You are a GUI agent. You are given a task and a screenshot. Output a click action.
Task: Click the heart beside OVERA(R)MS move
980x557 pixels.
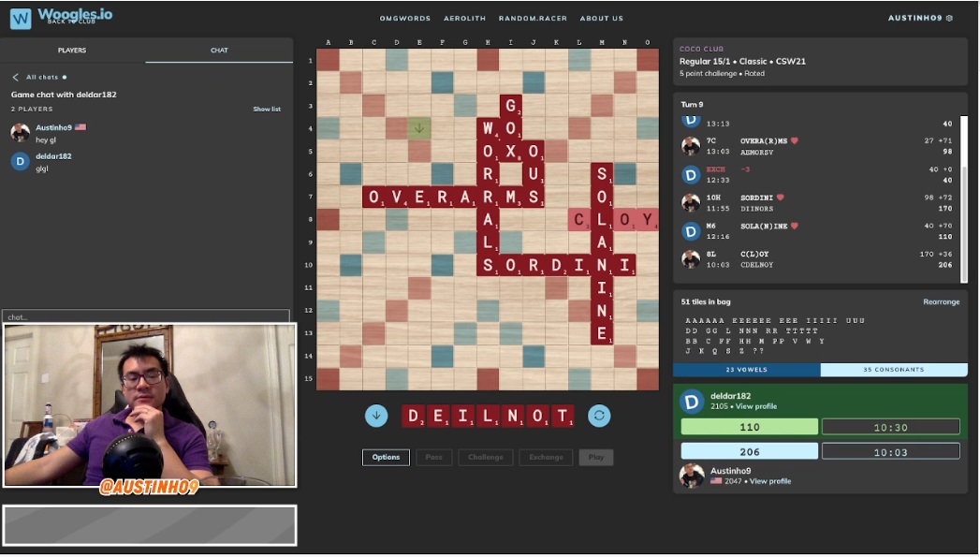point(796,141)
